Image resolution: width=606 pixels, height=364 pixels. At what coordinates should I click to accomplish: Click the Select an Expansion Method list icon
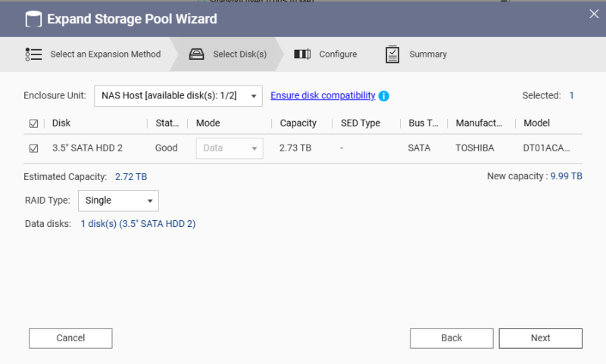pos(33,54)
